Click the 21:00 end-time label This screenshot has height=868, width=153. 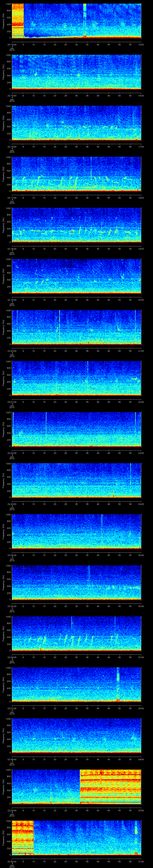point(141,351)
